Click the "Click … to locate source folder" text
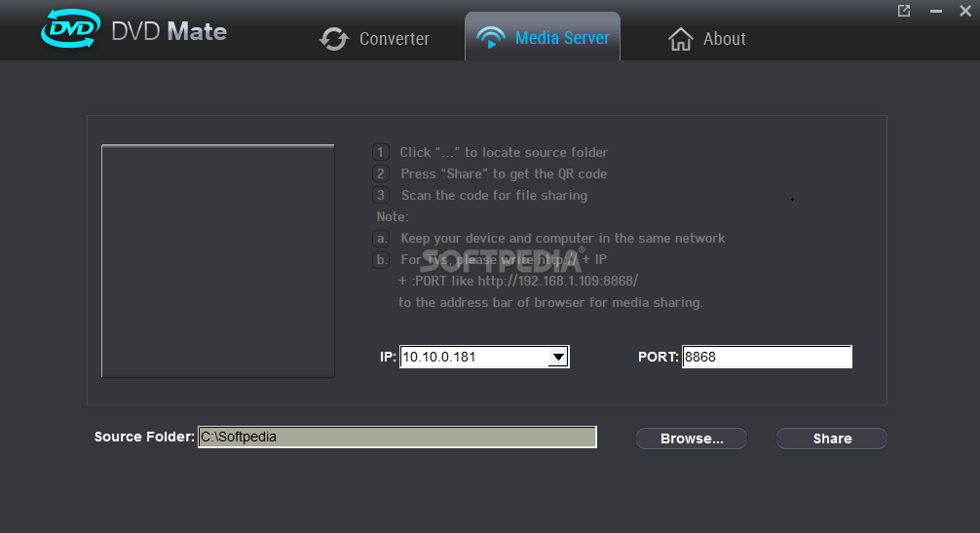This screenshot has width=980, height=533. pyautogui.click(x=504, y=152)
